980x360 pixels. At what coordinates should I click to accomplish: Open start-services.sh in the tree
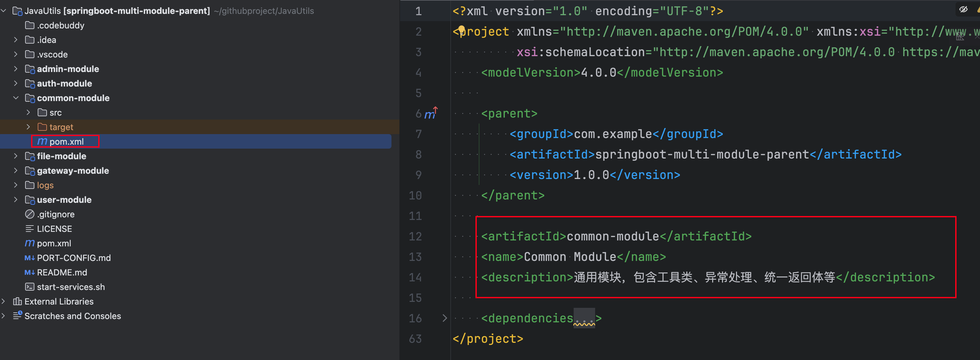[x=71, y=287]
